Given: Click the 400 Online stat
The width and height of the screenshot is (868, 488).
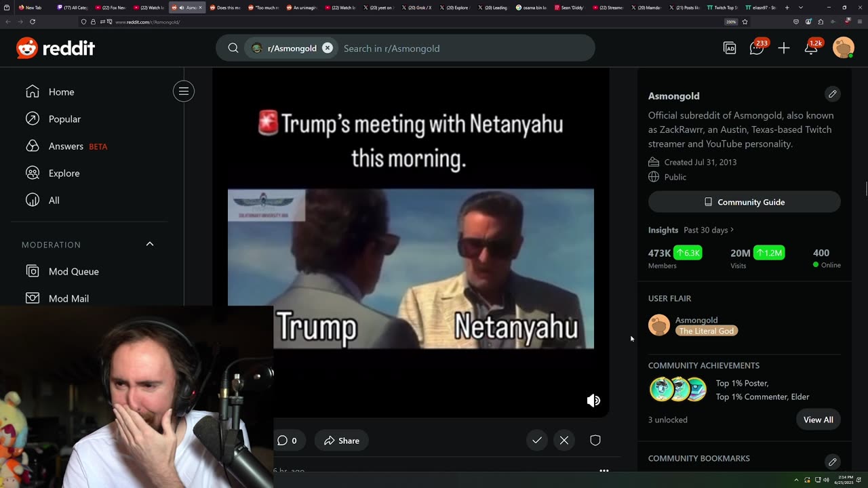Looking at the screenshot, I should click(827, 258).
